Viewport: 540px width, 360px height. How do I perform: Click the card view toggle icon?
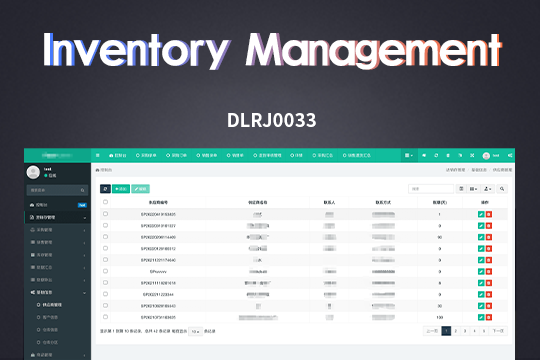click(x=461, y=189)
